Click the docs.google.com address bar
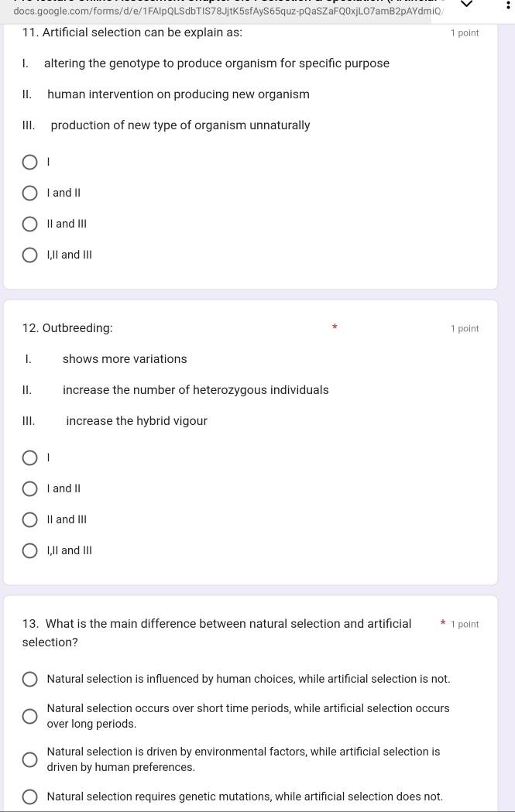 coord(225,10)
